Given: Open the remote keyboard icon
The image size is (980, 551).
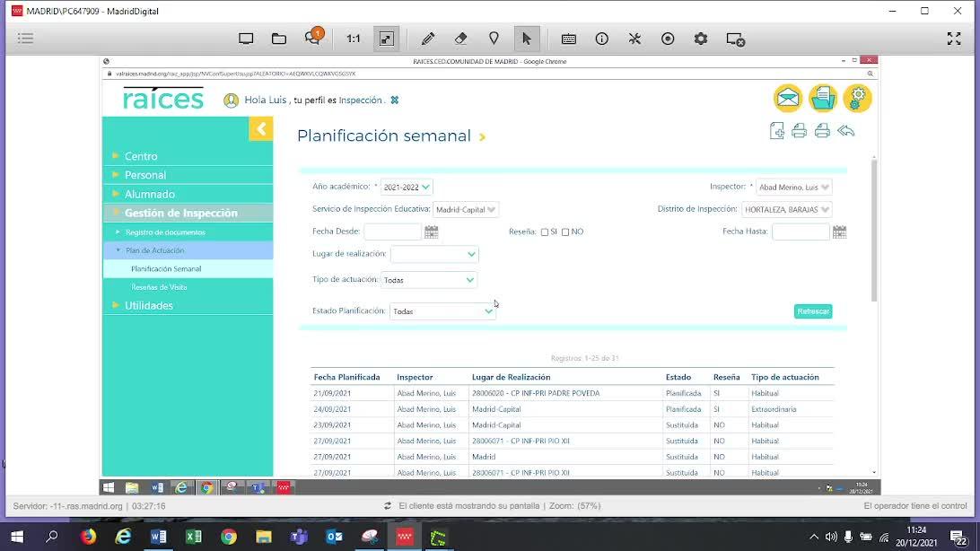Looking at the screenshot, I should coord(569,39).
